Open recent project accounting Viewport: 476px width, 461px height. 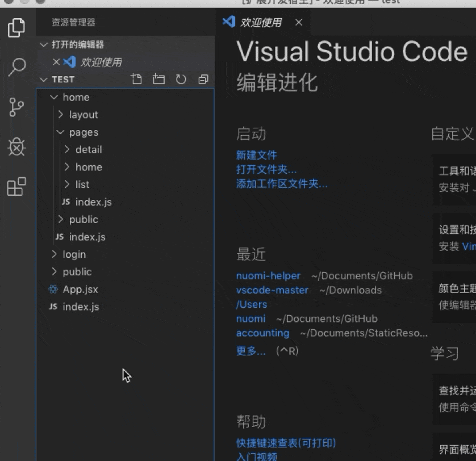(262, 333)
